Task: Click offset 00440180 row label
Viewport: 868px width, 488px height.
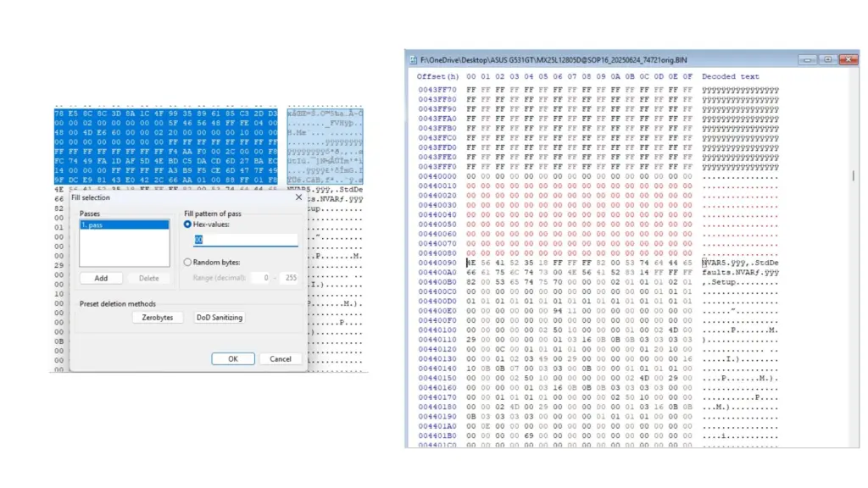Action: (x=437, y=407)
